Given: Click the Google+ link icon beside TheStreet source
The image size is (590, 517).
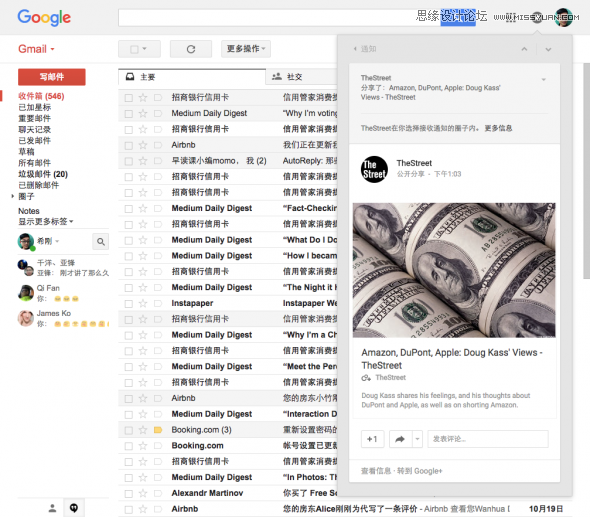Looking at the screenshot, I should pyautogui.click(x=366, y=378).
